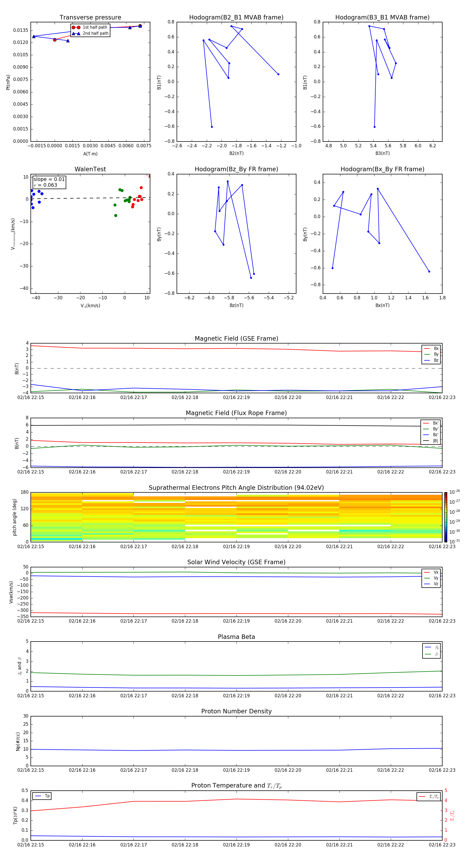Select the red 'Te/Tp' legend entry
Screen dimensions: 473x868
pyautogui.click(x=429, y=796)
